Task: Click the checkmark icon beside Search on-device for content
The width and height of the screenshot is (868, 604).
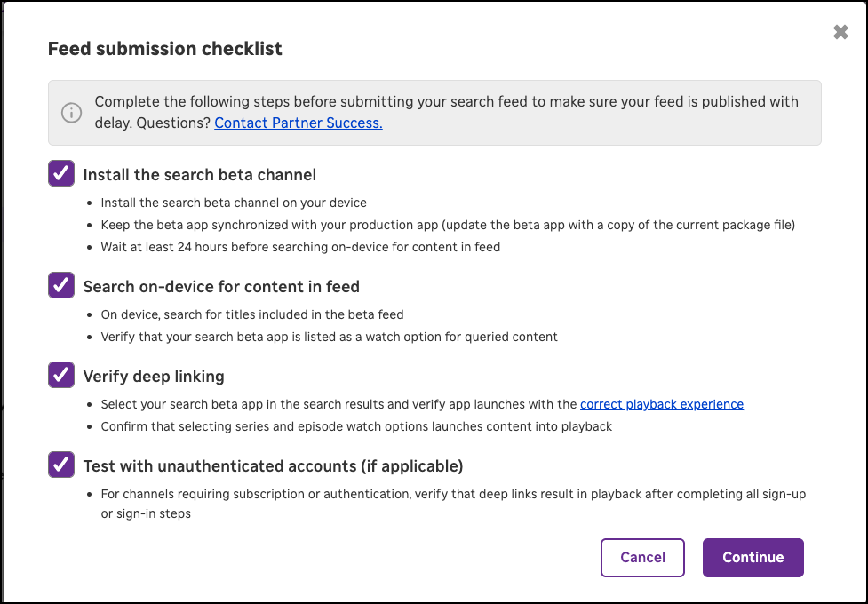Action: pyautogui.click(x=60, y=285)
